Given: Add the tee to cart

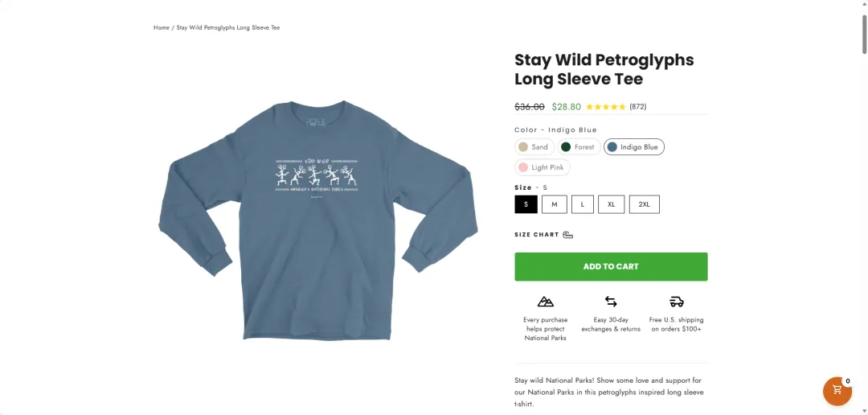Looking at the screenshot, I should [611, 266].
